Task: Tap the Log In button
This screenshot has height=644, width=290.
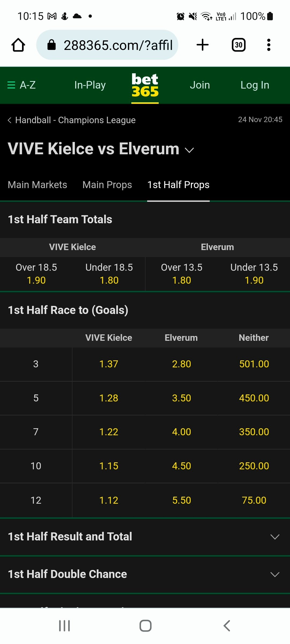Action: (x=255, y=85)
